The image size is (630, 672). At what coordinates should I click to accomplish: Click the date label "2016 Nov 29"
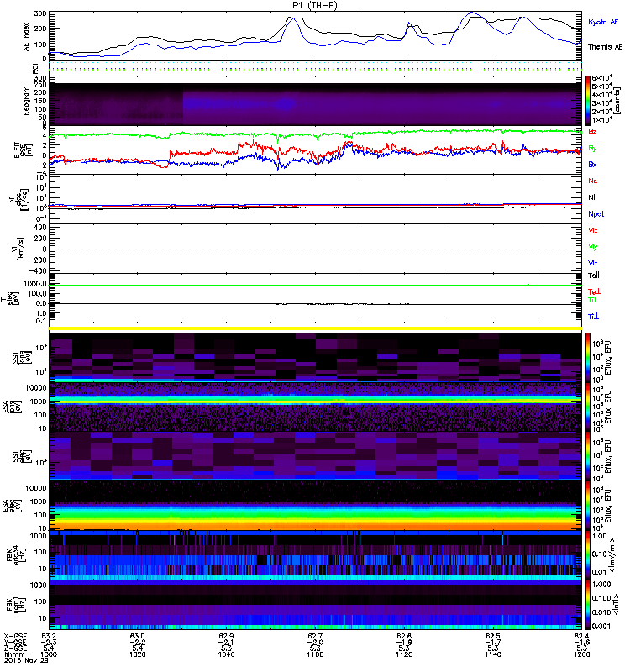(x=26, y=660)
